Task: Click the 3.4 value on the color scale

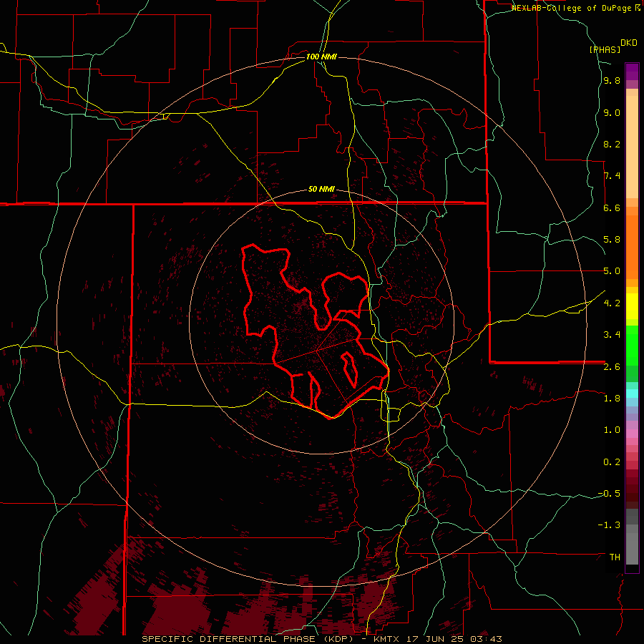Action: click(x=612, y=335)
